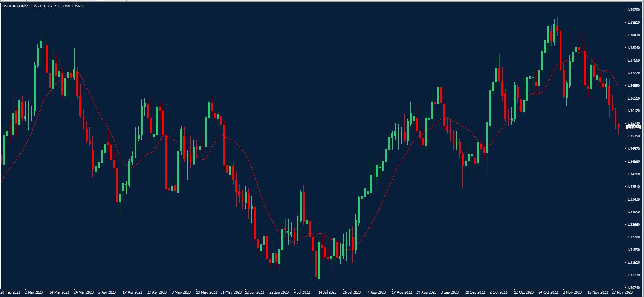Click the 1.36120 price level label
Screen dimensions: 644x297
(x=633, y=111)
